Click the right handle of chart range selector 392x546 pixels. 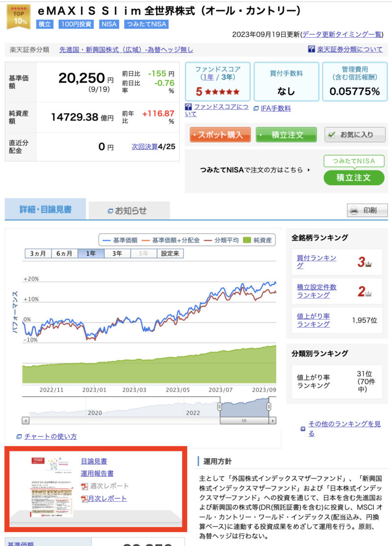tap(269, 406)
